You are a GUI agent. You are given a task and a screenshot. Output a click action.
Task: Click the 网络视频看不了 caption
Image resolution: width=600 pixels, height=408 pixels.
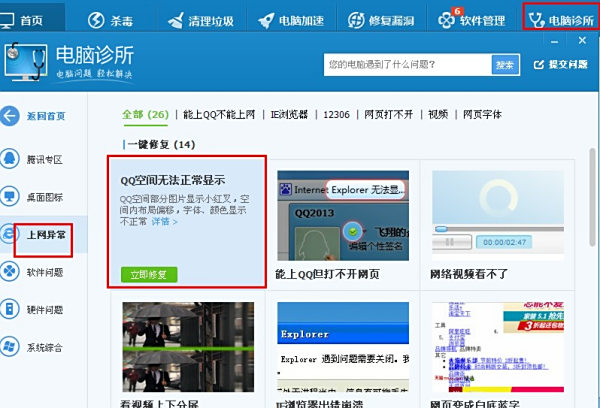pos(469,274)
